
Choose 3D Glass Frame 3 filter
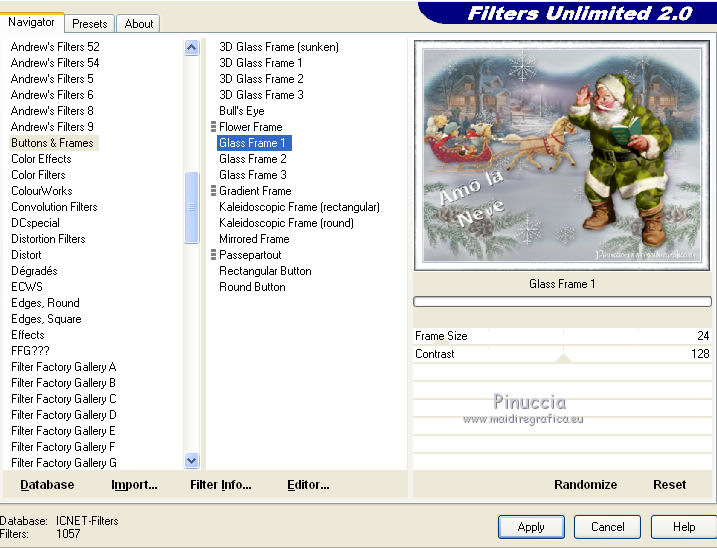coord(261,95)
